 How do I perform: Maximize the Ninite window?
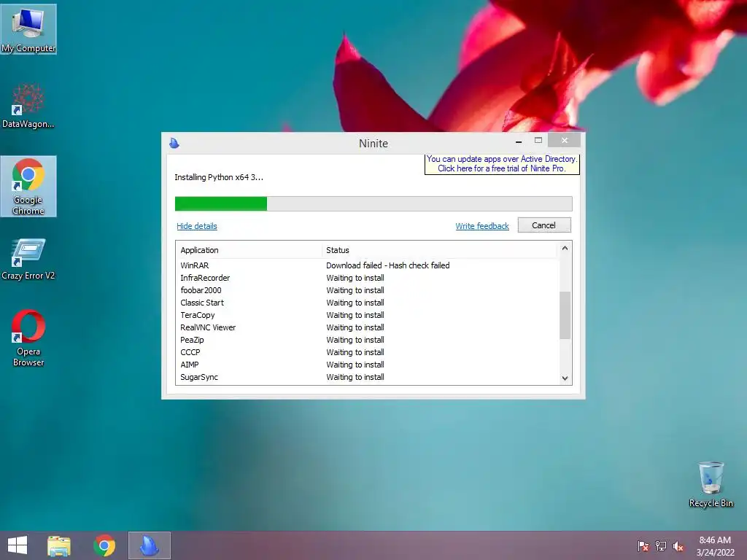pos(538,141)
